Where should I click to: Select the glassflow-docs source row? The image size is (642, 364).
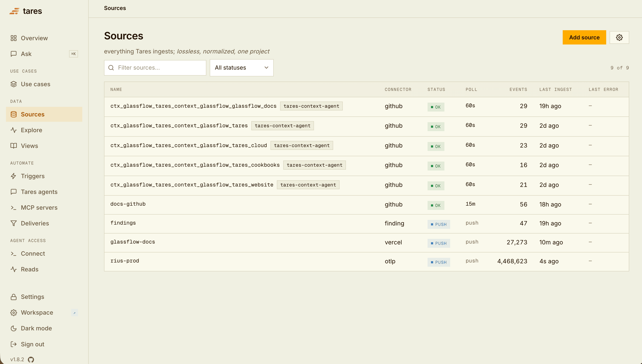tap(366, 243)
